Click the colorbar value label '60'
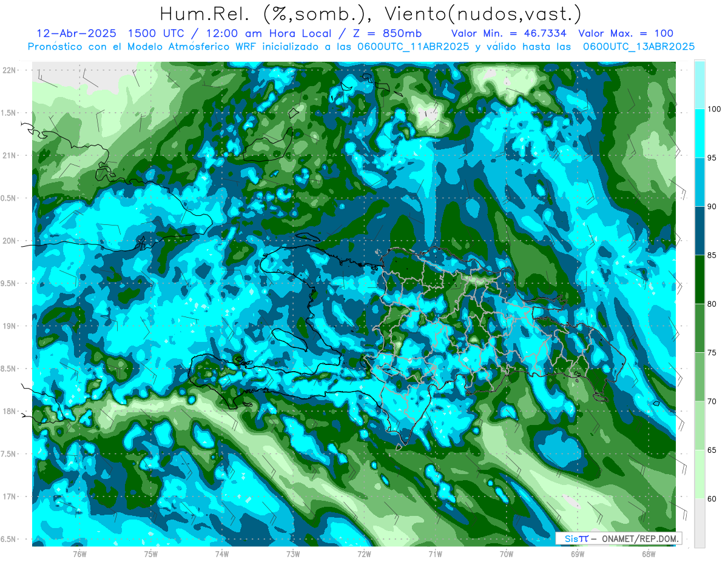728x562 pixels. click(x=713, y=498)
